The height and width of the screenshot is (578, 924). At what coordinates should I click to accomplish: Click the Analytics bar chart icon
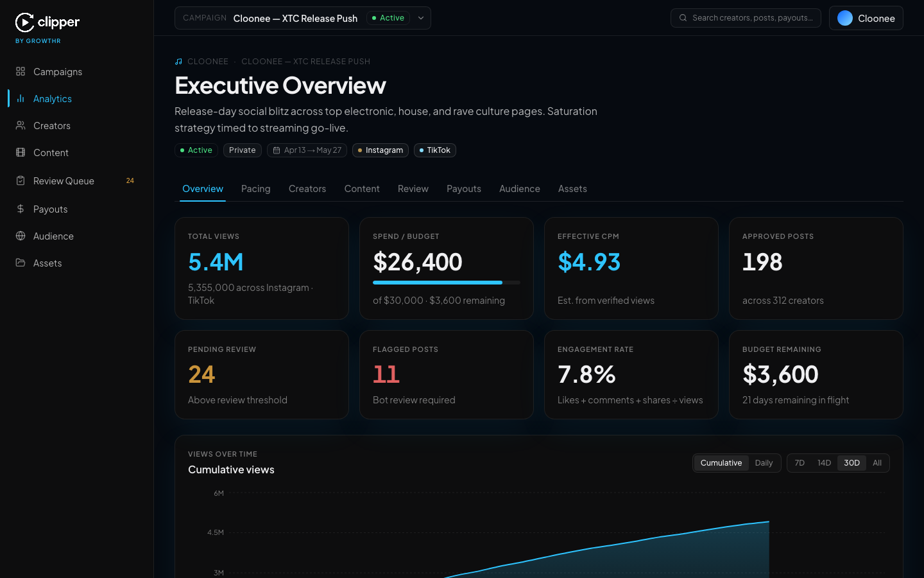tap(21, 98)
